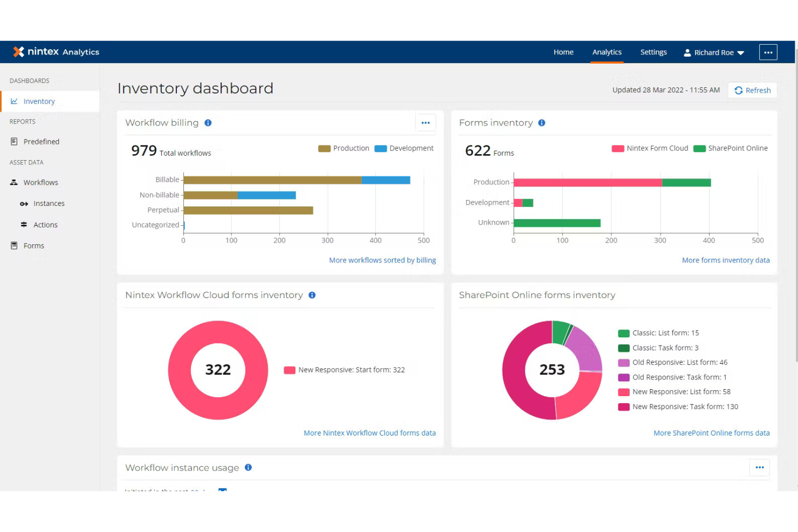Open Instances in the sidebar
798x532 pixels.
(x=50, y=204)
